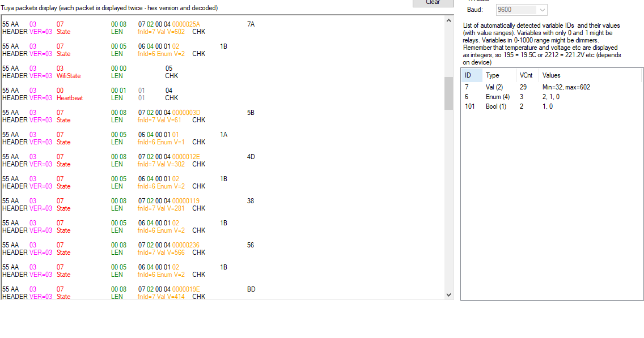Screen dimensions: 644x338
Task: Click the decoded text 'fnId=6 Enum V=1'
Action: pyautogui.click(x=161, y=142)
